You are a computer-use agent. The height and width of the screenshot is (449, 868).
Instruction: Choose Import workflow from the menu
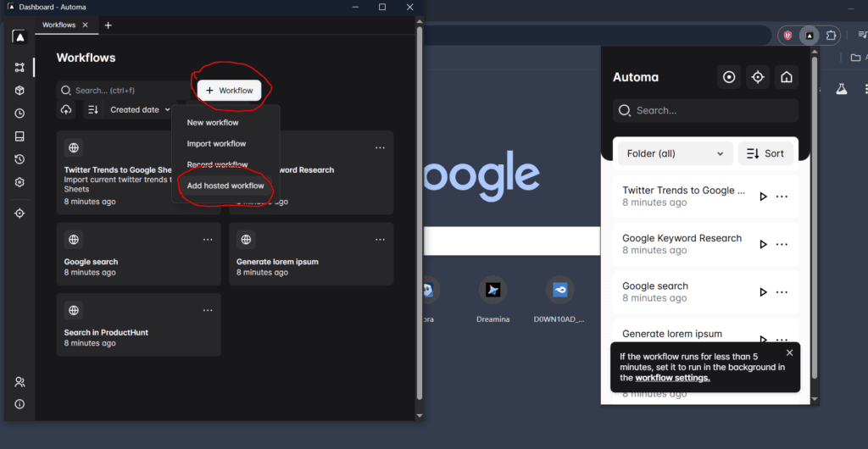[216, 144]
